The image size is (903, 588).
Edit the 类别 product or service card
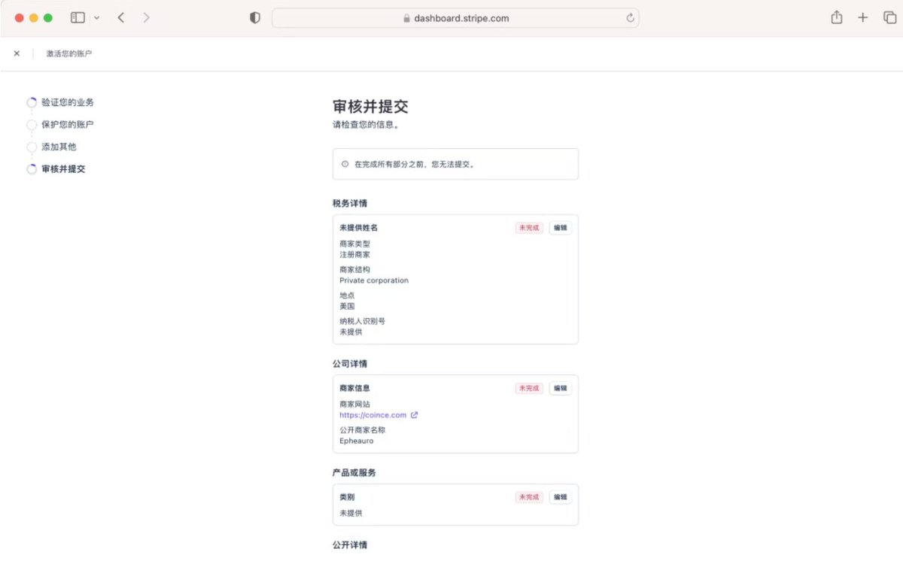(560, 497)
